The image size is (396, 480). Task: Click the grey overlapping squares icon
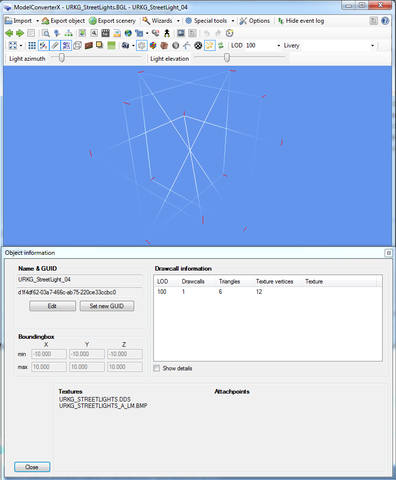[77, 45]
